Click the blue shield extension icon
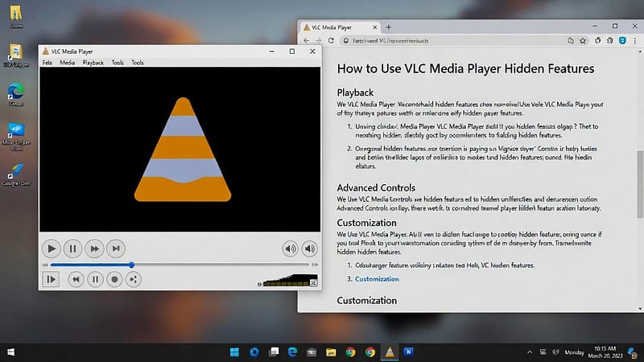The height and width of the screenshot is (362, 644). point(622,40)
